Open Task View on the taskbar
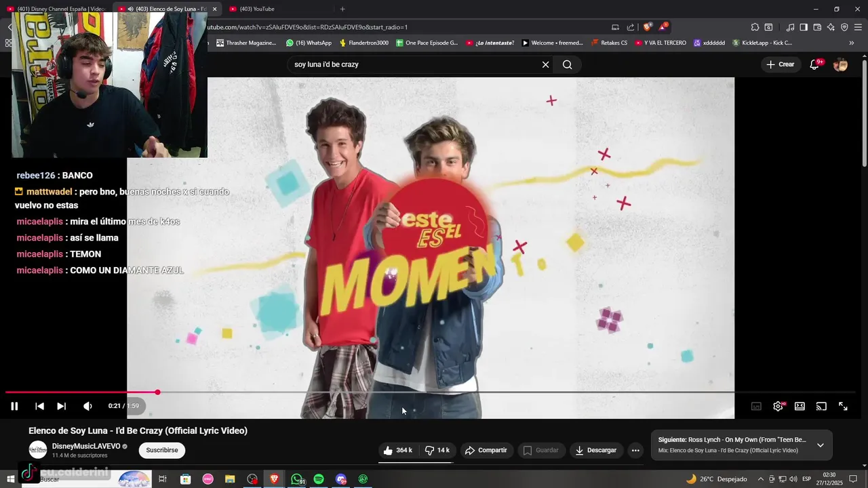 [163, 479]
